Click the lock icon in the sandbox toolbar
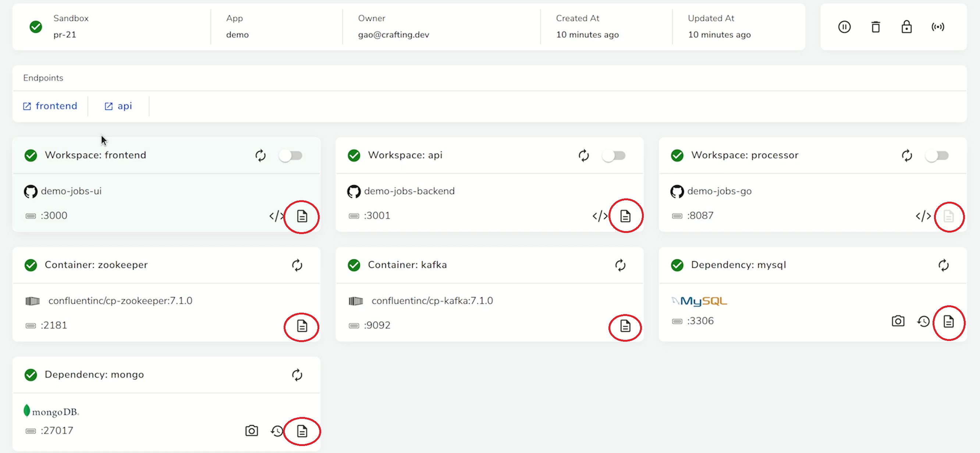Viewport: 980px width, 453px height. pos(906,27)
